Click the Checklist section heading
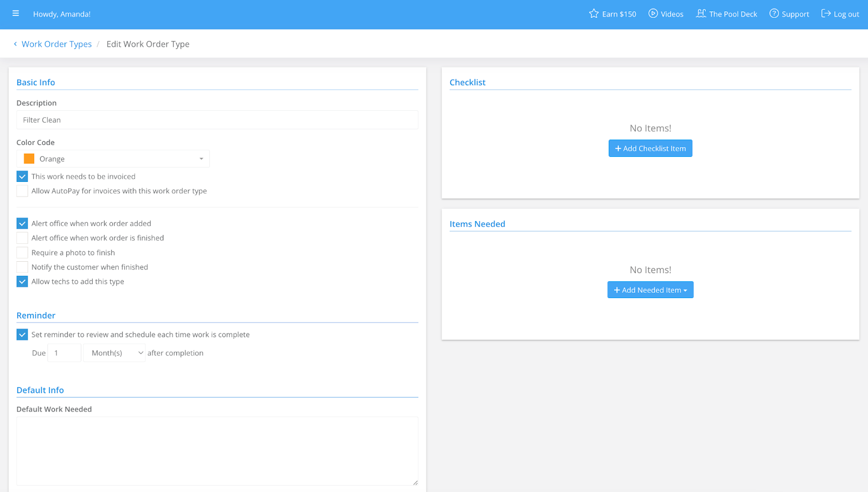Screen dimensions: 868x492 [468, 83]
